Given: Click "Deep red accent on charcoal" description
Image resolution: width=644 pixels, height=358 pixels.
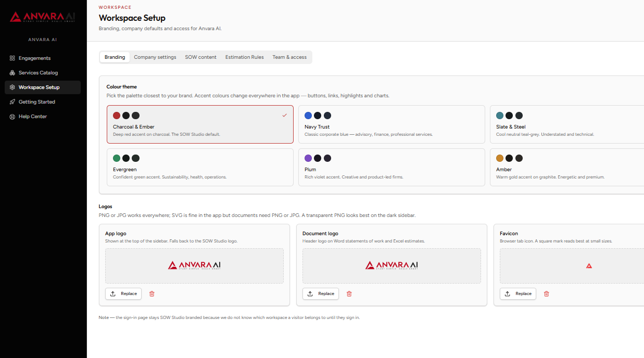Looking at the screenshot, I should 167,134.
